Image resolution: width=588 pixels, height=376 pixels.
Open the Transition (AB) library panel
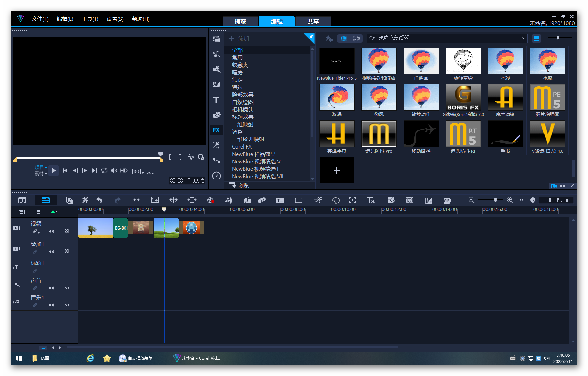tap(216, 84)
